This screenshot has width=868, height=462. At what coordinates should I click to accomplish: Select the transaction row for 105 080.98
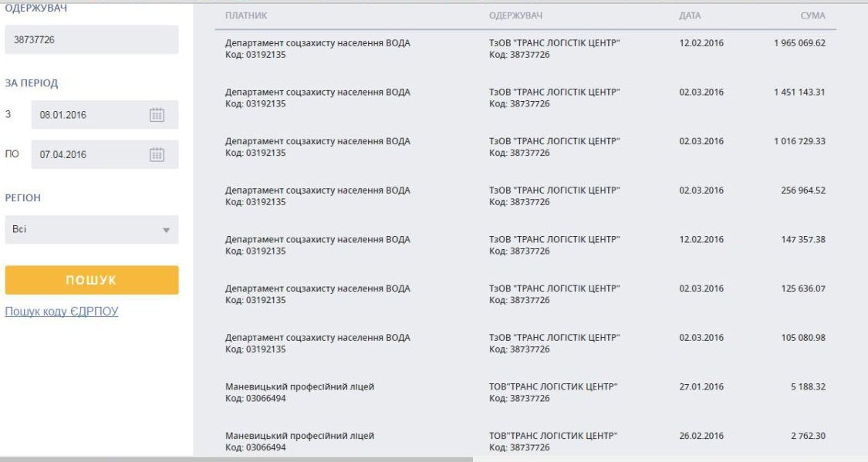click(x=525, y=343)
